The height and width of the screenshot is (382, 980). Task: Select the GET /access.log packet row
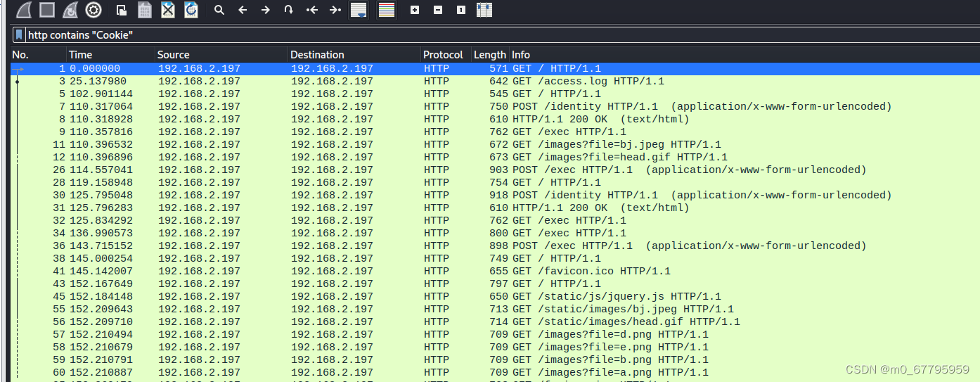coord(495,82)
